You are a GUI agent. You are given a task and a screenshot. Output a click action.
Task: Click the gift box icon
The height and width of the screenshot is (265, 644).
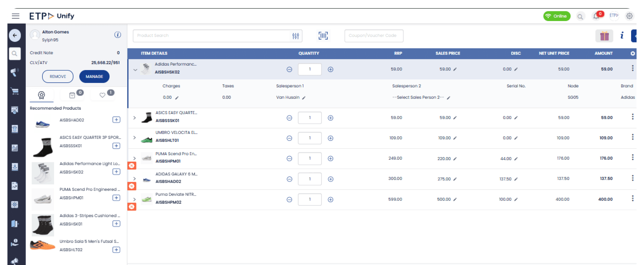click(x=604, y=36)
